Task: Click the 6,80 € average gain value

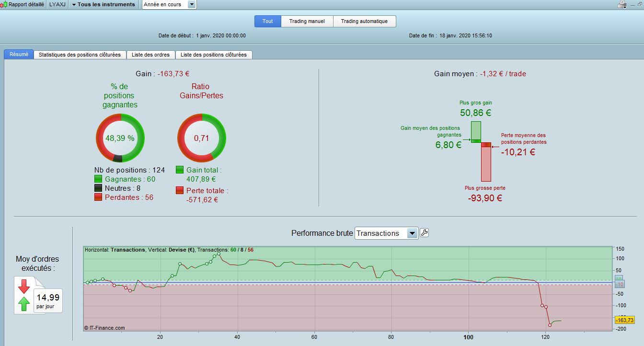Action: pos(448,145)
